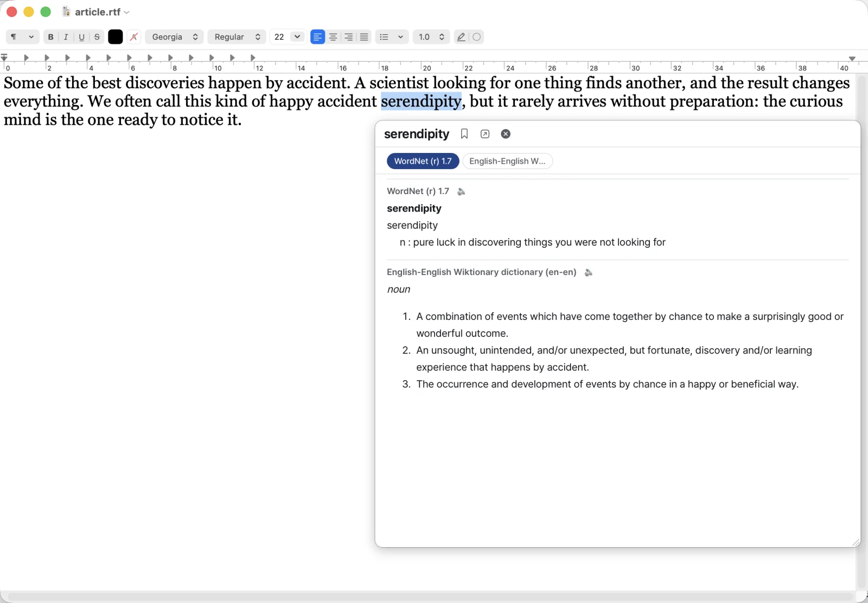Open the text highlight color swatch
Image resolution: width=868 pixels, height=603 pixels.
(134, 37)
